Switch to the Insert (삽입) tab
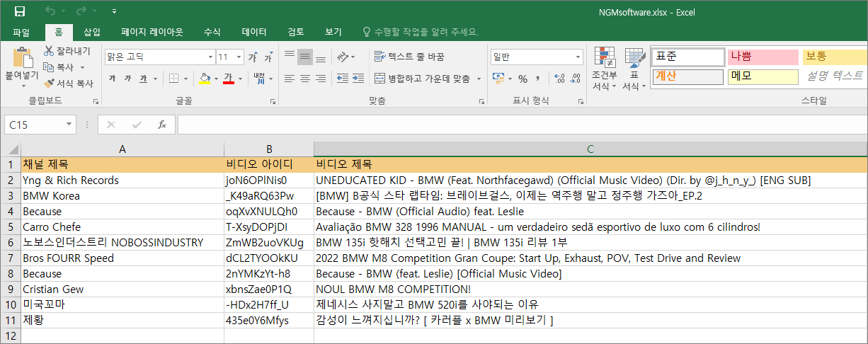Screen dimensions: 868x344 [92, 32]
